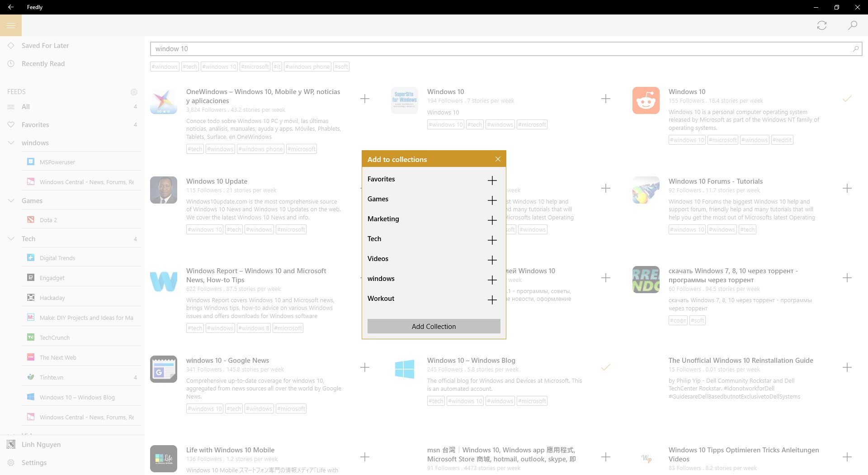
Task: Open OneWindows feed thumbnail
Action: tap(164, 100)
